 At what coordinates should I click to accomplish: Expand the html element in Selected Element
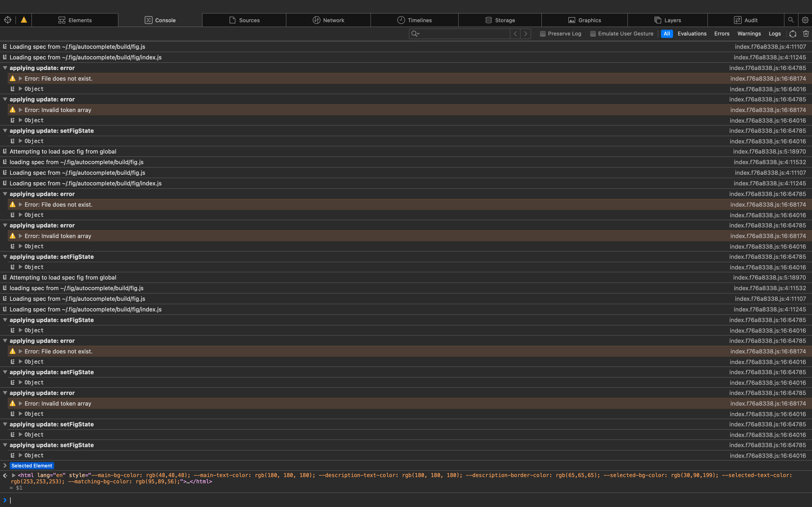(x=14, y=475)
